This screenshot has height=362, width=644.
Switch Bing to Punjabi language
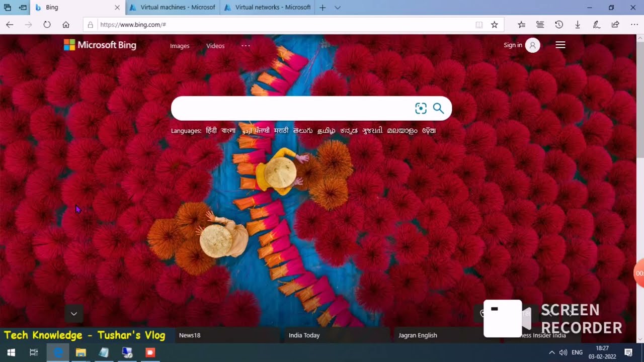point(262,131)
